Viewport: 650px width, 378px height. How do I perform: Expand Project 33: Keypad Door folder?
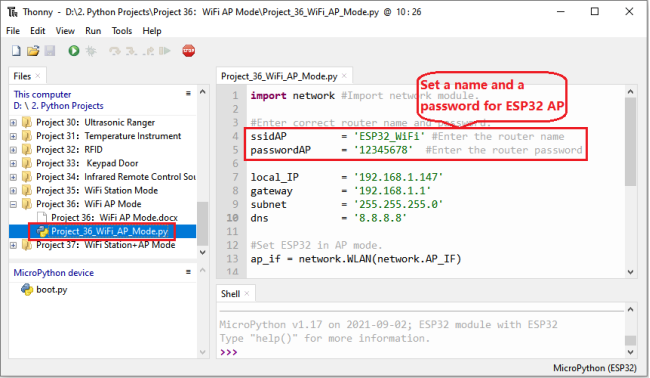13,164
